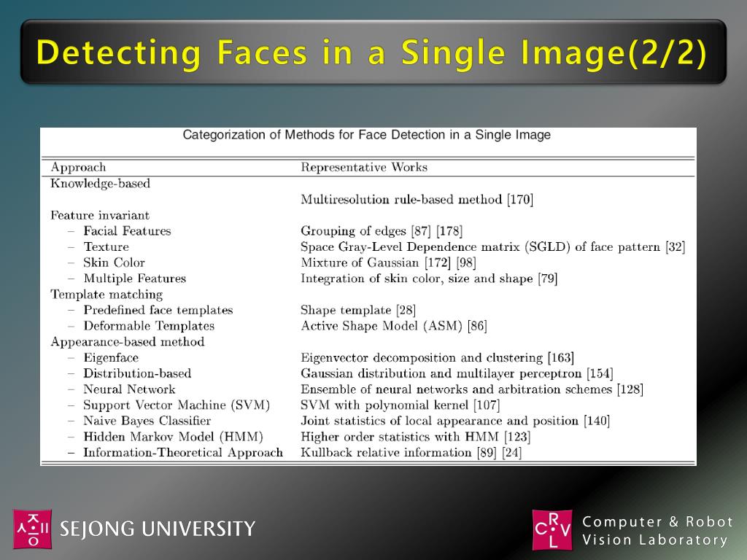The height and width of the screenshot is (560, 747).
Task: Click the 'Eigenface' entry
Action: (x=111, y=357)
